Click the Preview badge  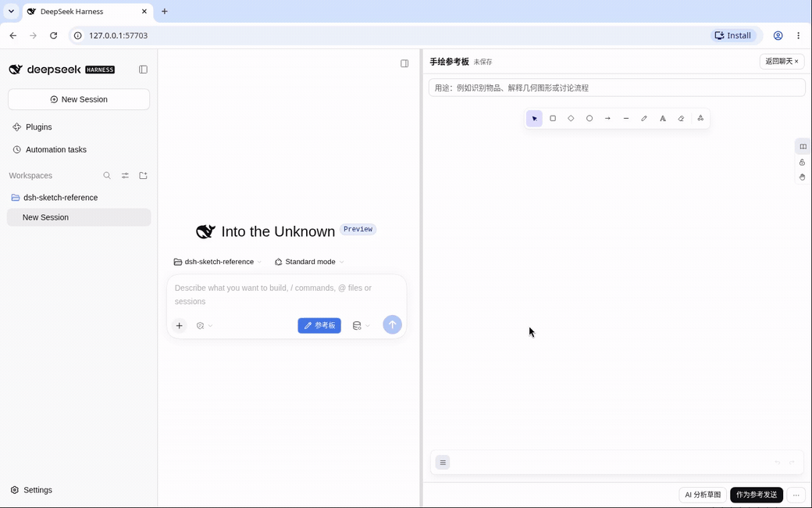pos(358,229)
